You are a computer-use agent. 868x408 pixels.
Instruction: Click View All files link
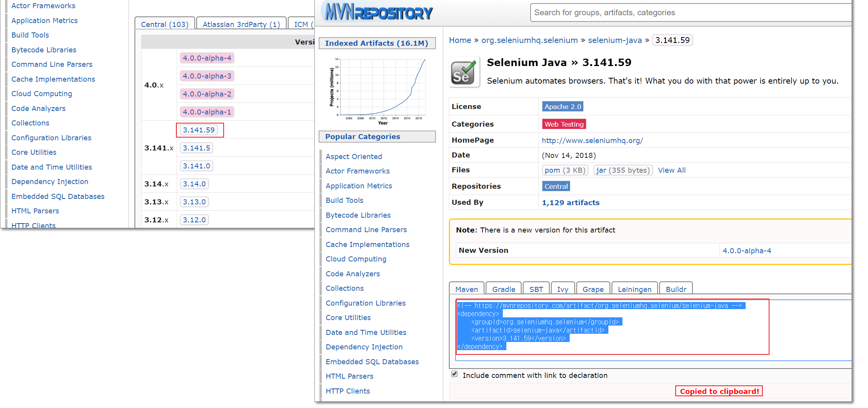(x=672, y=170)
